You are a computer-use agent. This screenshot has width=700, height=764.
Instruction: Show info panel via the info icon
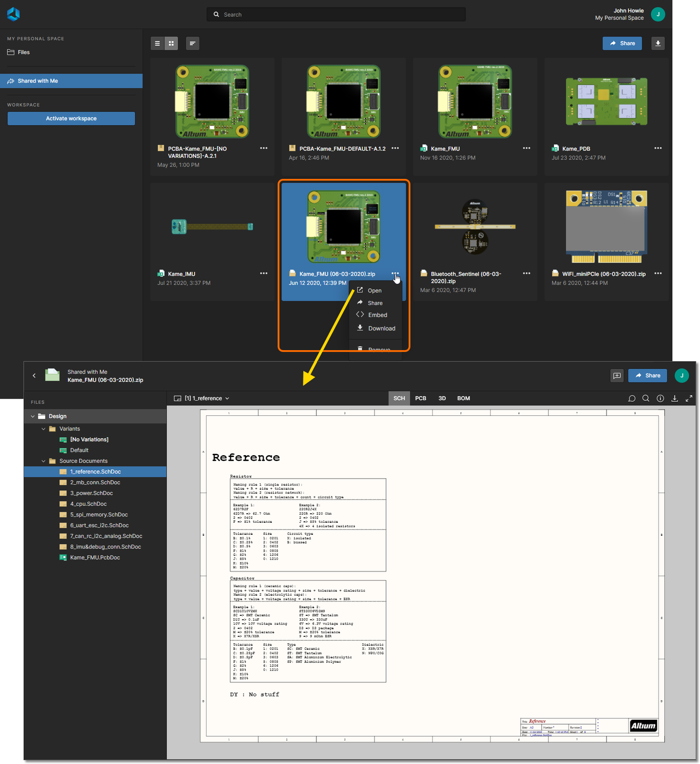pos(660,399)
